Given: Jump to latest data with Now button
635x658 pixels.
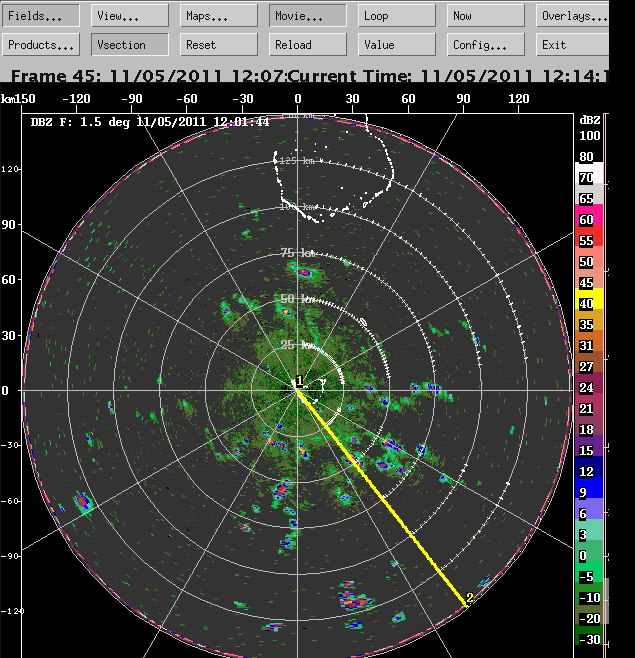Looking at the screenshot, I should point(486,16).
